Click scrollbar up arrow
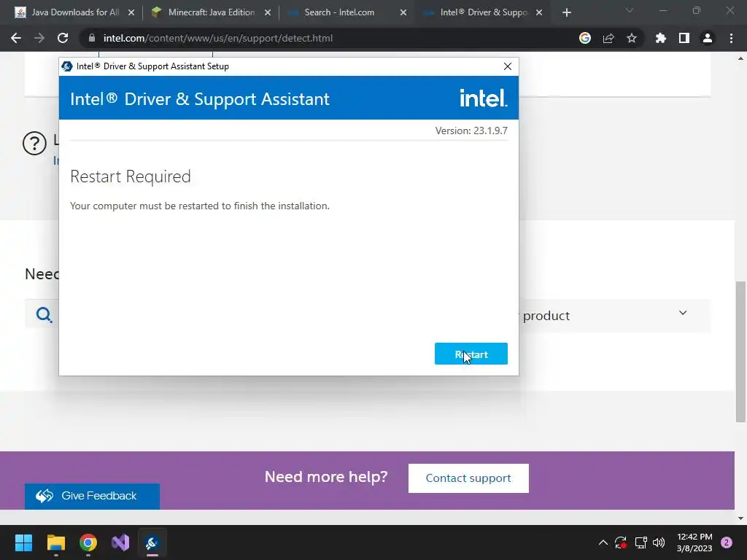 (740, 58)
